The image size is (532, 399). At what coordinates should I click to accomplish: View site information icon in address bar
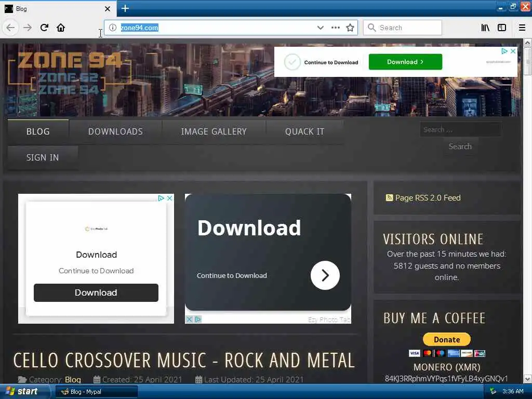[x=113, y=28]
